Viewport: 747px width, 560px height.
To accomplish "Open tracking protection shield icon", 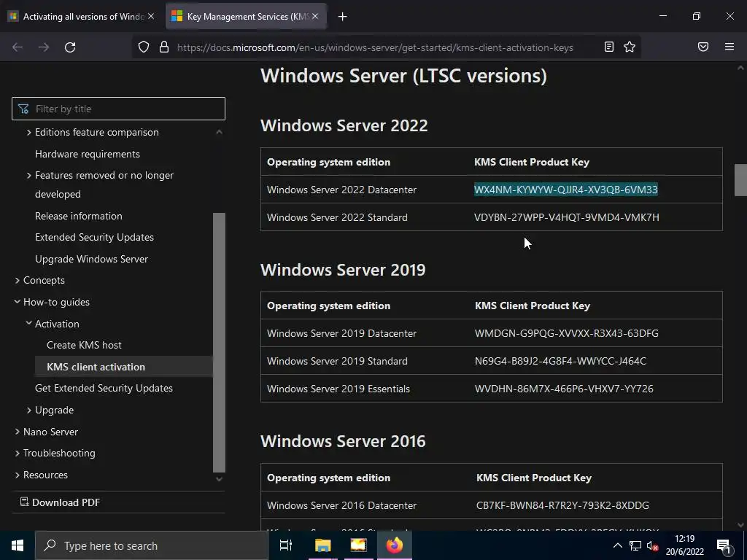I will 144,47.
